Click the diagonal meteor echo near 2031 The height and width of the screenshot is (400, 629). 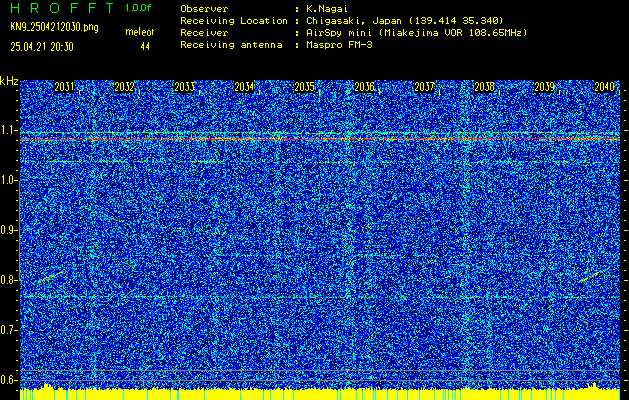tap(51, 276)
